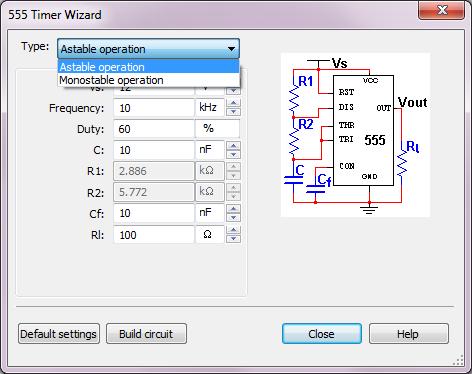This screenshot has height=374, width=472.
Task: Open the kHz frequency unit field
Action: point(210,108)
